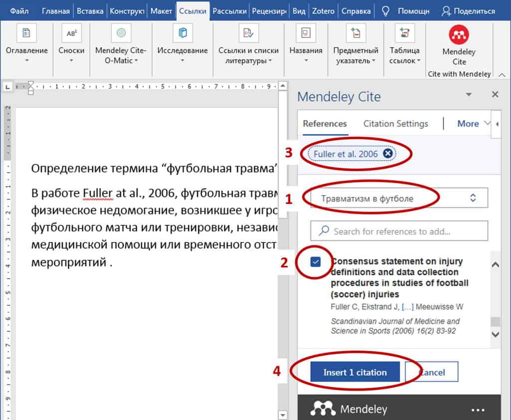Click the Cancel button
The height and width of the screenshot is (420, 511).
coord(432,372)
